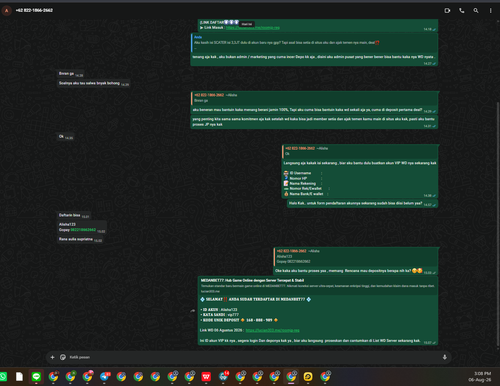Open contact info for +62 822-1866-2662
The width and height of the screenshot is (500, 386).
coord(34,10)
